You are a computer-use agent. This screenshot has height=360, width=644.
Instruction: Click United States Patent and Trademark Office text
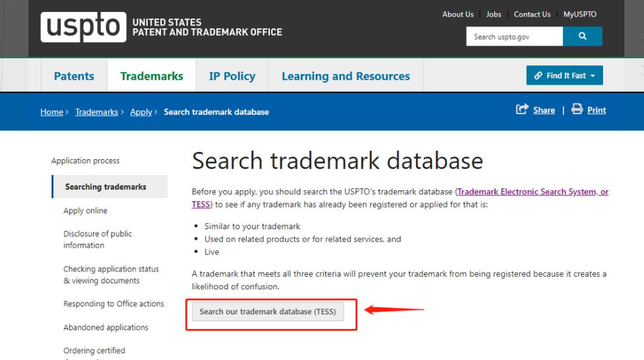[207, 27]
